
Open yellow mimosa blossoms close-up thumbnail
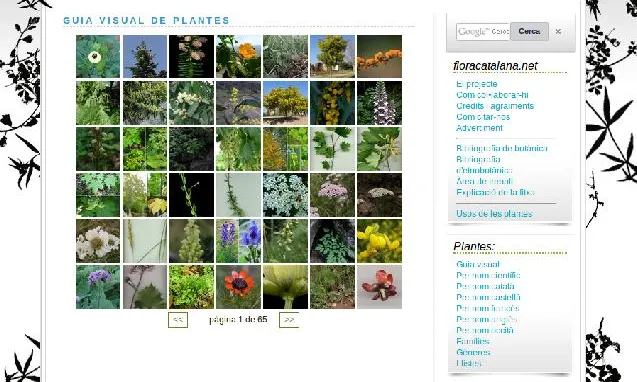(x=332, y=103)
